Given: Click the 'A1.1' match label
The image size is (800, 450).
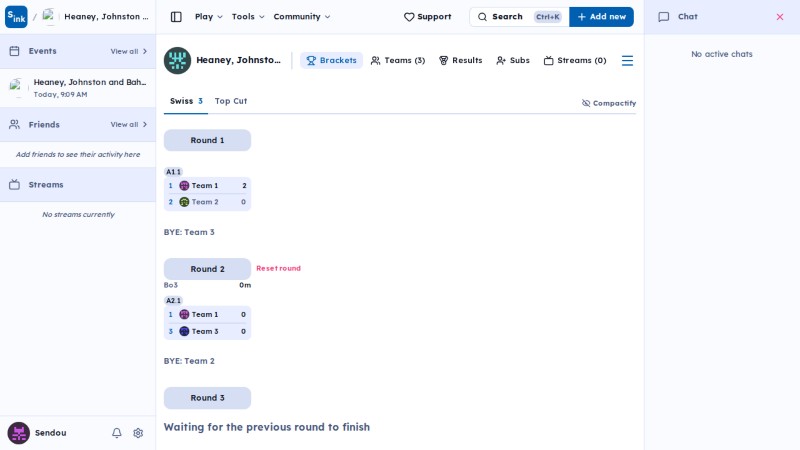Looking at the screenshot, I should [x=173, y=172].
